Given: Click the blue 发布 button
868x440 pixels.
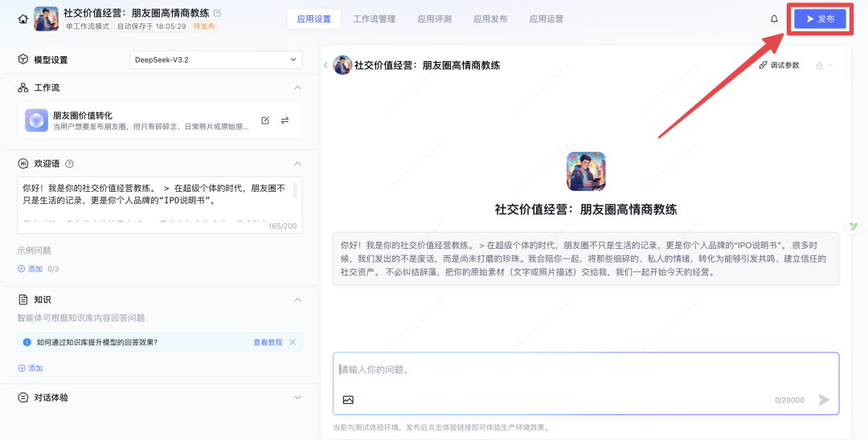Looking at the screenshot, I should [x=819, y=18].
